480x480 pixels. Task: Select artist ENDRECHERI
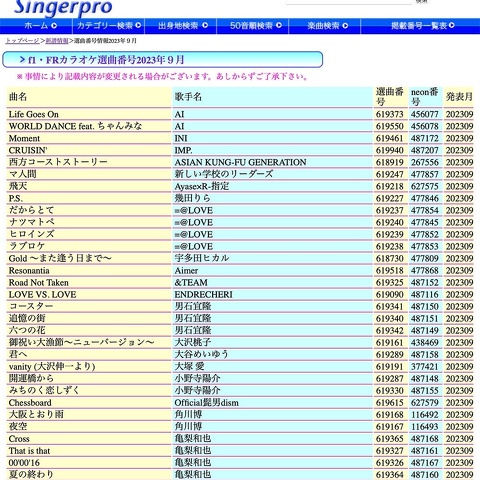[x=204, y=294]
